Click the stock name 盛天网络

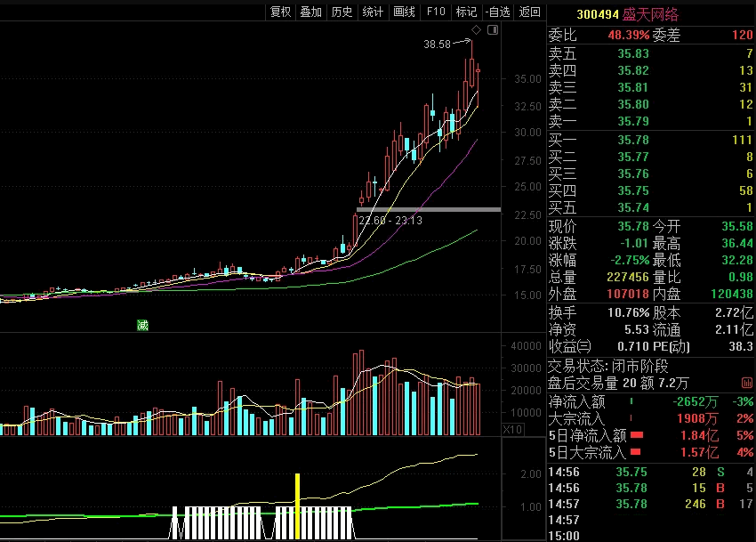(x=650, y=14)
